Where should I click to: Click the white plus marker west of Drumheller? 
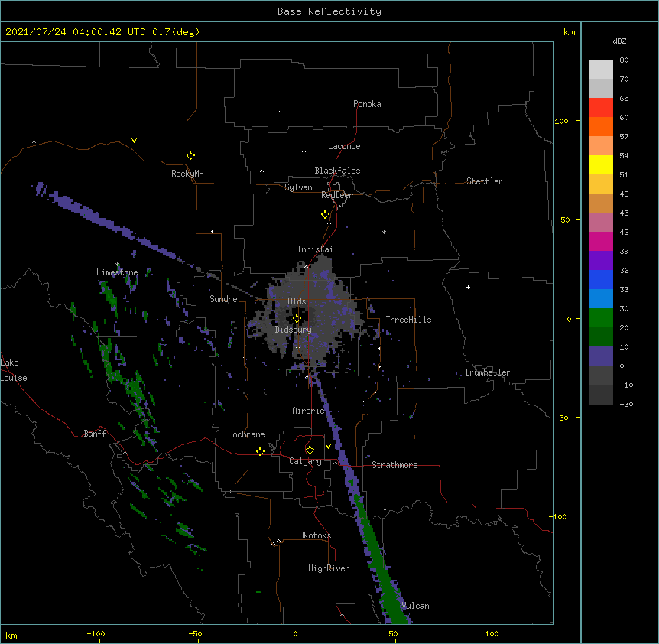point(468,287)
